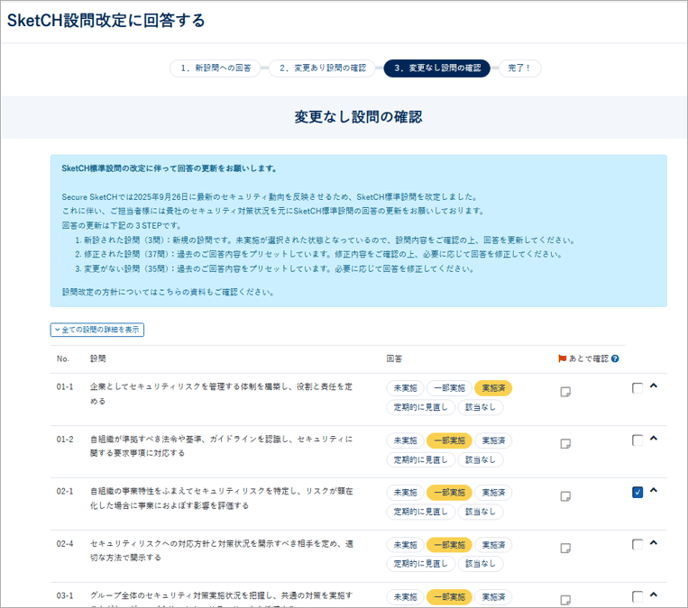Expand 全ての設問の詳細を表示
Image resolution: width=688 pixels, height=608 pixels.
click(97, 330)
